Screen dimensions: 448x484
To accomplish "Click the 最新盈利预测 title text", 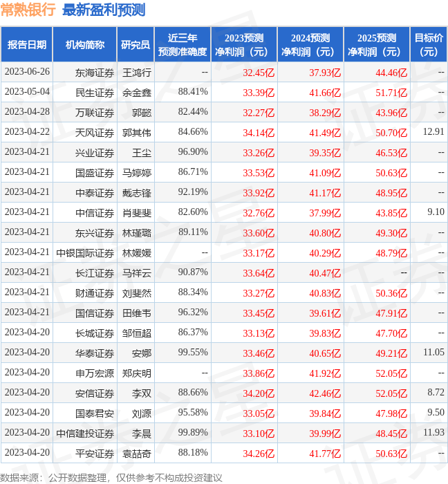I will pyautogui.click(x=104, y=10).
